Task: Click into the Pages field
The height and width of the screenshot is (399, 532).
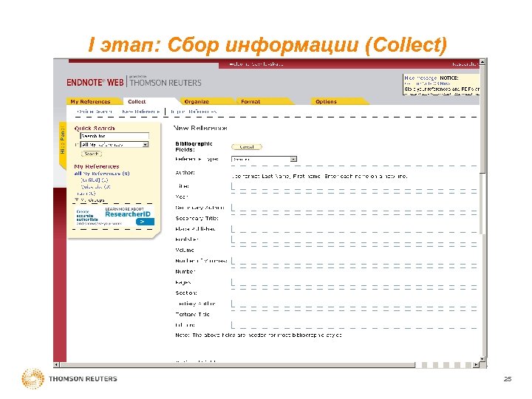Action: [354, 282]
